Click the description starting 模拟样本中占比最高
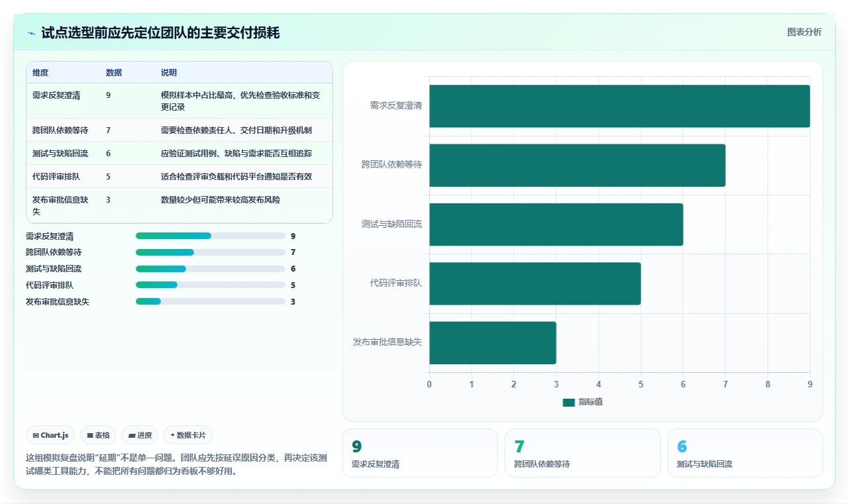The height and width of the screenshot is (504, 849). coord(241,101)
